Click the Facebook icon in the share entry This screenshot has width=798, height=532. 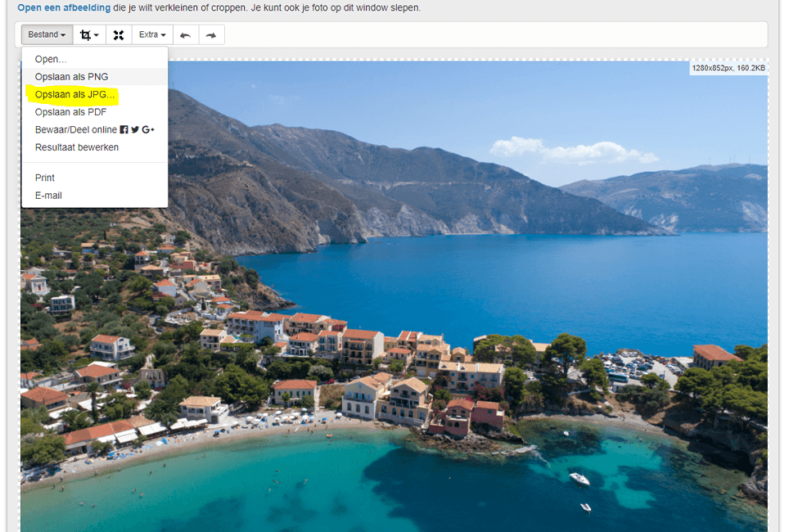pyautogui.click(x=124, y=130)
